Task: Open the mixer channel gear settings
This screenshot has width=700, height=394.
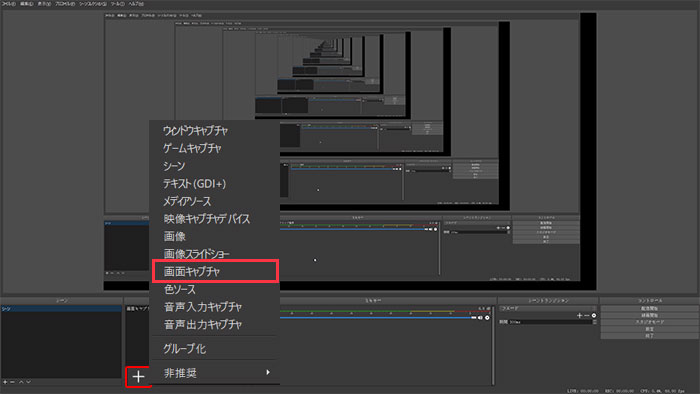Action: pyautogui.click(x=487, y=318)
